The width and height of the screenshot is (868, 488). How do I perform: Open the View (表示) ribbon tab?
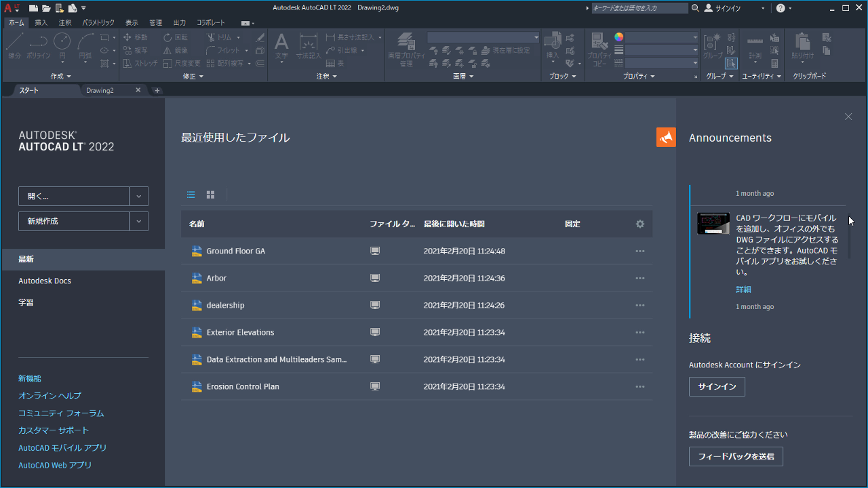(x=132, y=22)
